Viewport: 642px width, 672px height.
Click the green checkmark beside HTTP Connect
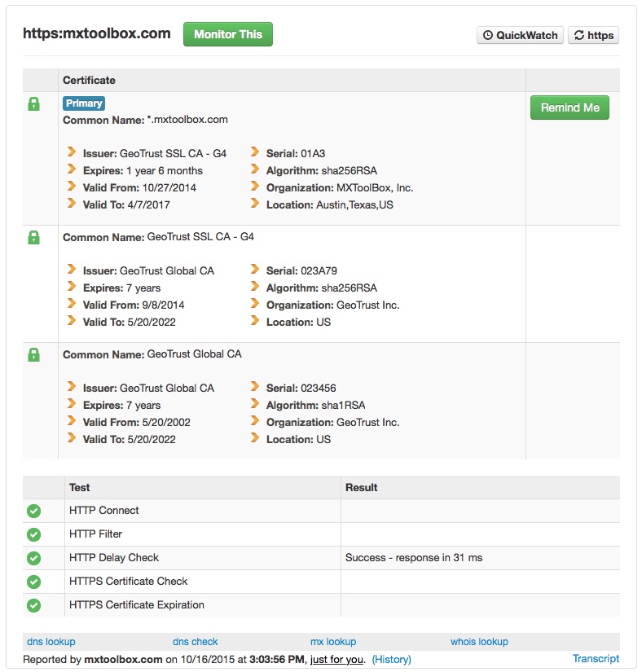(x=34, y=511)
